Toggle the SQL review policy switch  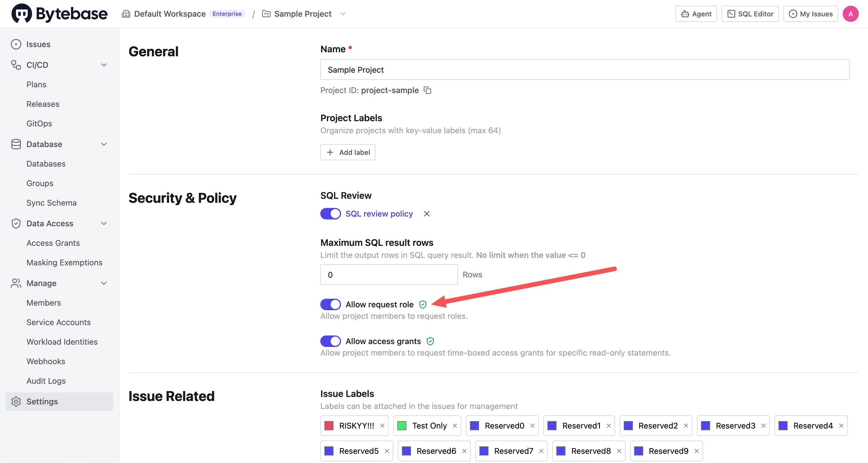pos(331,214)
